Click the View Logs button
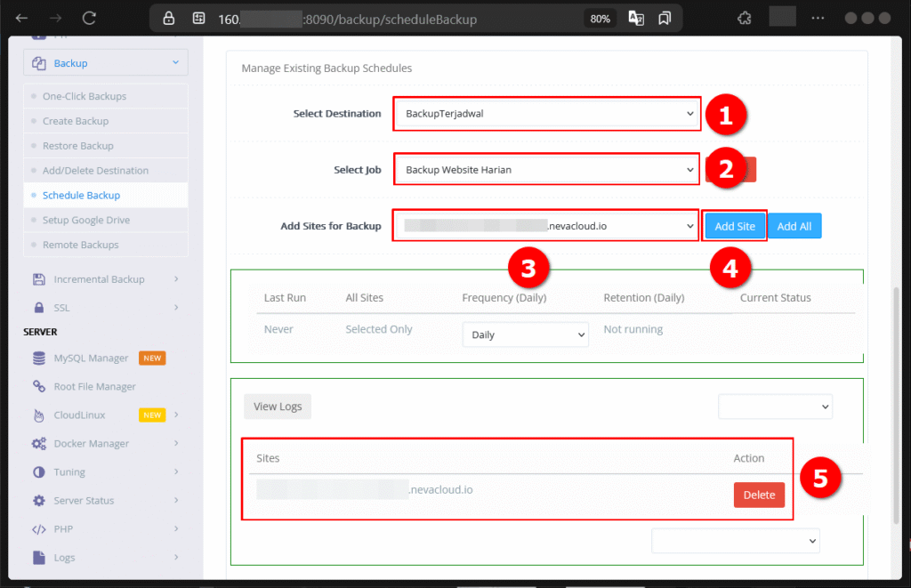 click(277, 406)
